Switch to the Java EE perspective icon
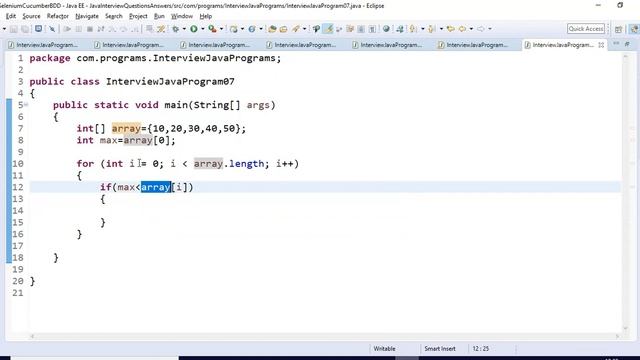Image resolution: width=640 pixels, height=360 pixels. (x=634, y=29)
